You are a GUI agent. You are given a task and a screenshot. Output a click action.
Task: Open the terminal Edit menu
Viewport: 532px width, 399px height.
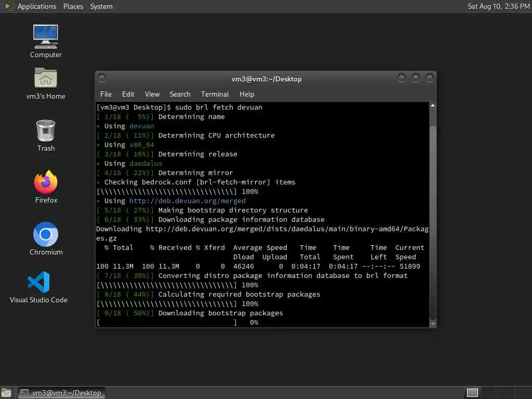pos(128,95)
